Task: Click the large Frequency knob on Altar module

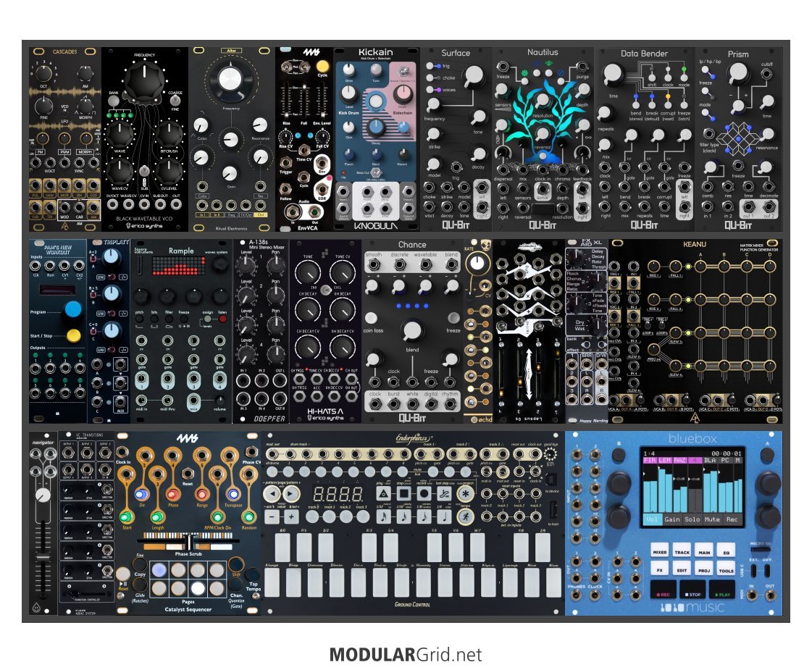Action: coord(230,79)
